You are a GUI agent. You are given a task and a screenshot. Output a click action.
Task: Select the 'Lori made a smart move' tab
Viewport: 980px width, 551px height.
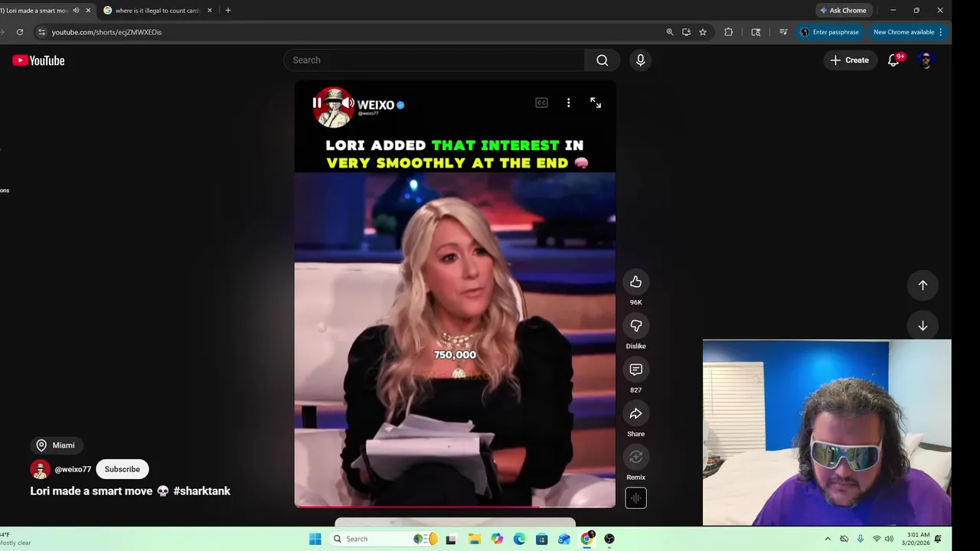pos(36,11)
